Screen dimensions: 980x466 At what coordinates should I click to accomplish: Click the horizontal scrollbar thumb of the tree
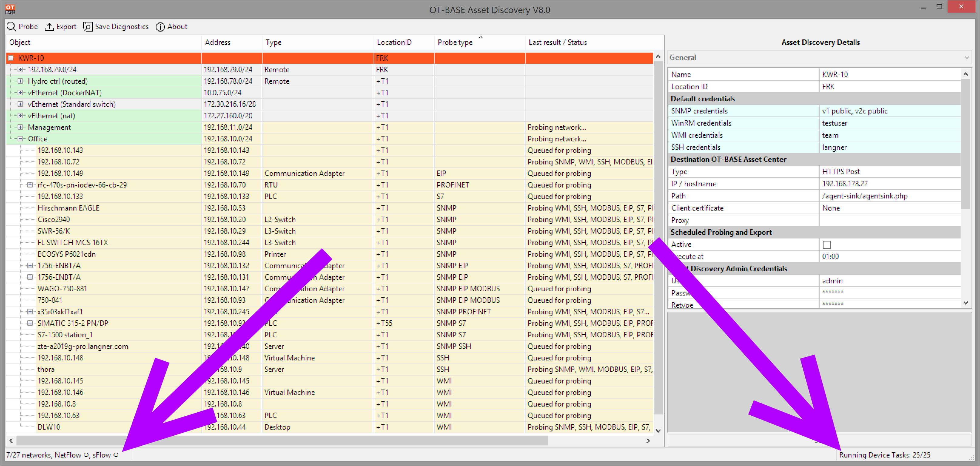pyautogui.click(x=282, y=441)
